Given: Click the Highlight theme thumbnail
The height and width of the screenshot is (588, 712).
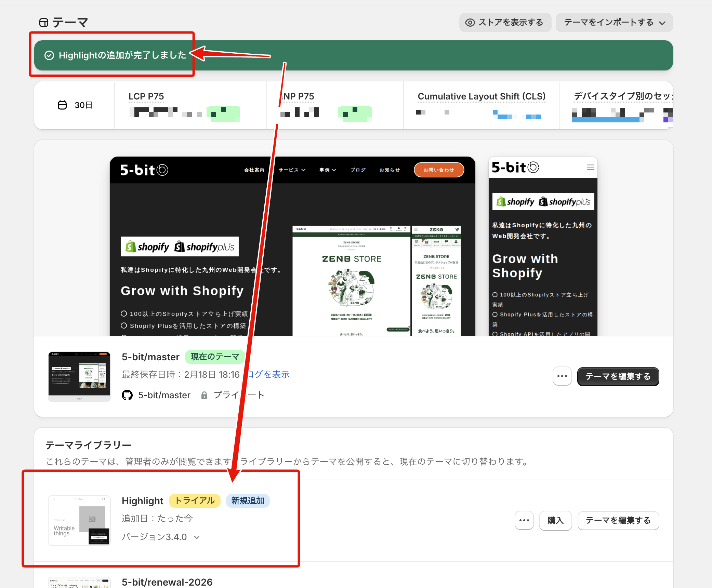Looking at the screenshot, I should [x=79, y=520].
